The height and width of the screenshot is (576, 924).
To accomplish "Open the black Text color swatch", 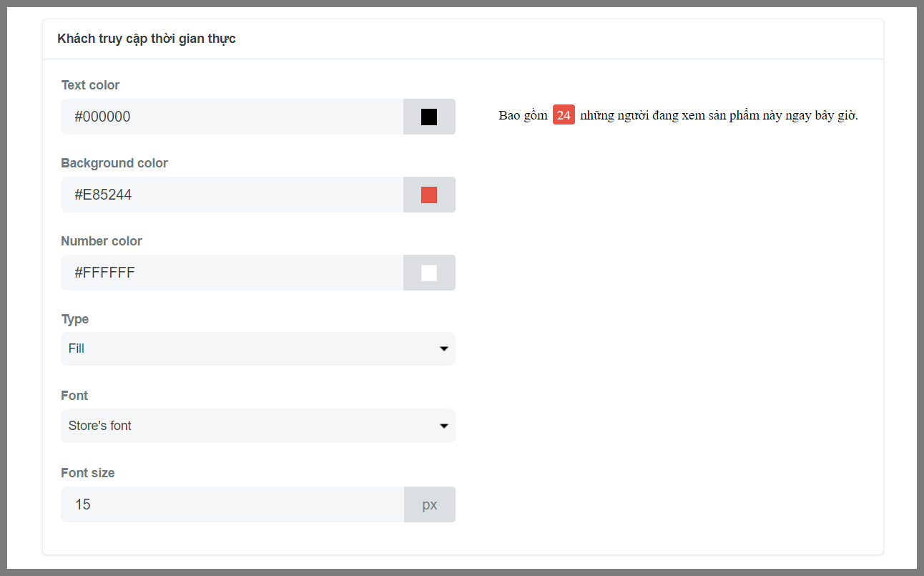I will pyautogui.click(x=429, y=117).
